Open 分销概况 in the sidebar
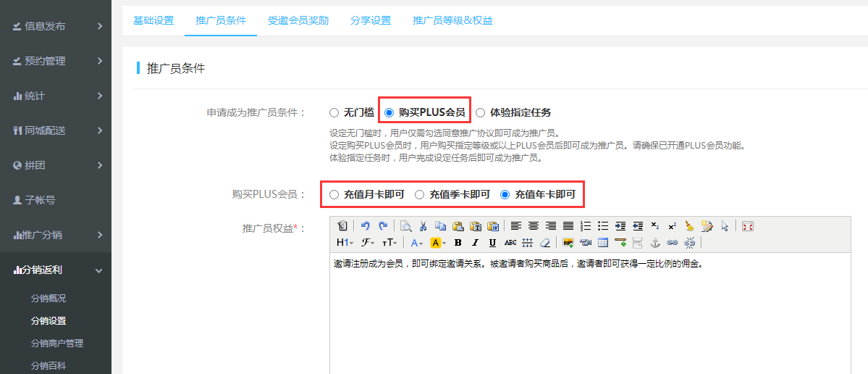The height and width of the screenshot is (374, 868). point(49,298)
